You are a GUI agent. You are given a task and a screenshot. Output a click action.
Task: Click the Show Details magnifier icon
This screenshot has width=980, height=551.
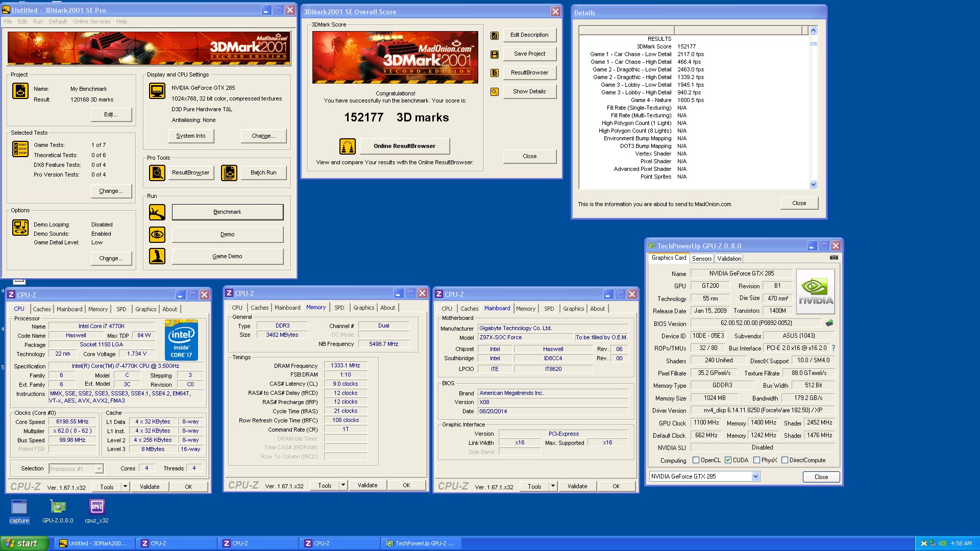(x=495, y=92)
